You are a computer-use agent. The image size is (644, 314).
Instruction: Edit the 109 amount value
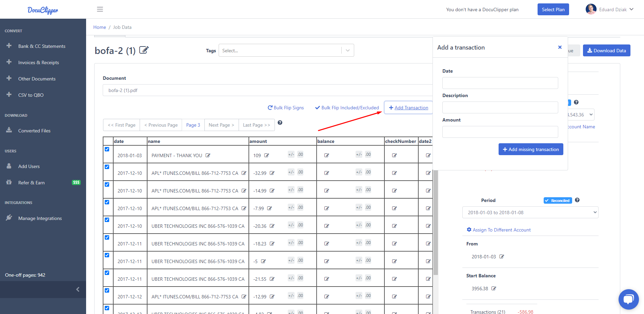266,155
